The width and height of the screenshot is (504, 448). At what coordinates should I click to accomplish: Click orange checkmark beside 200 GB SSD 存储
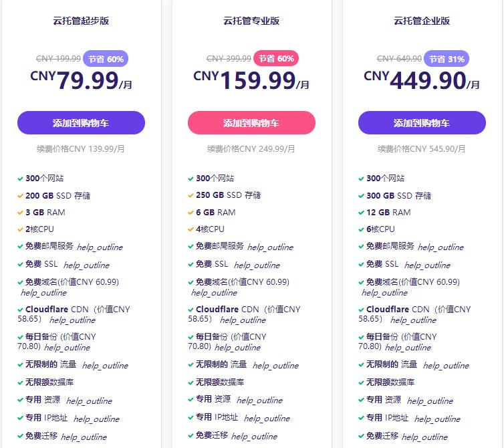(x=20, y=196)
